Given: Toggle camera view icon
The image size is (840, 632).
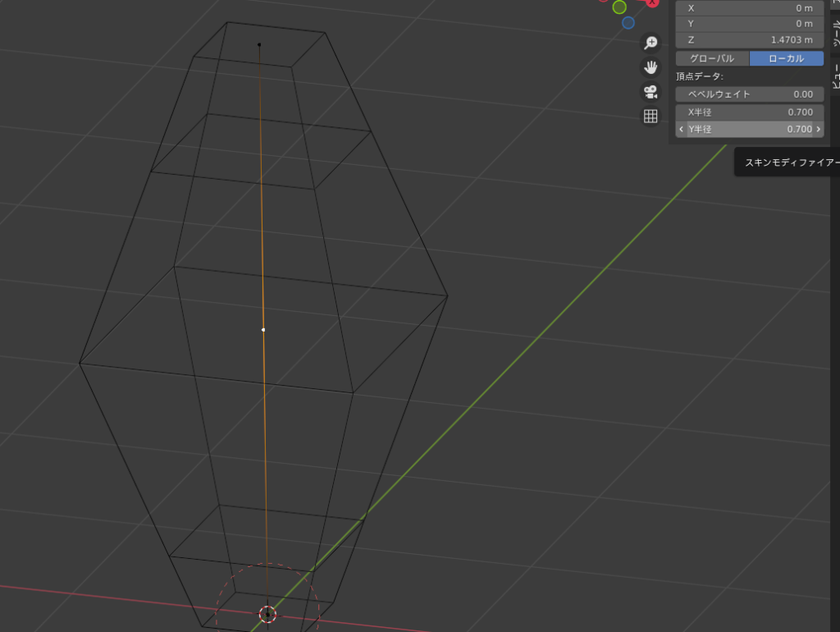Looking at the screenshot, I should [x=651, y=92].
